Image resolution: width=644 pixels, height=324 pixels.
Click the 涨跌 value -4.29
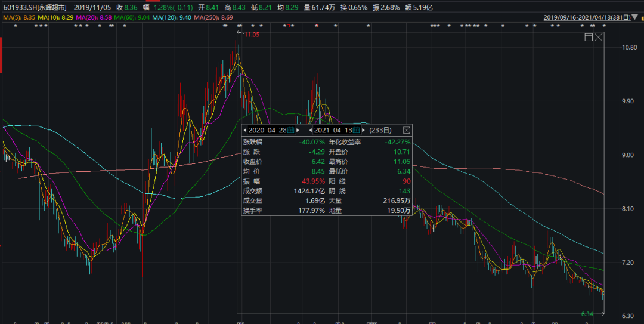point(317,152)
